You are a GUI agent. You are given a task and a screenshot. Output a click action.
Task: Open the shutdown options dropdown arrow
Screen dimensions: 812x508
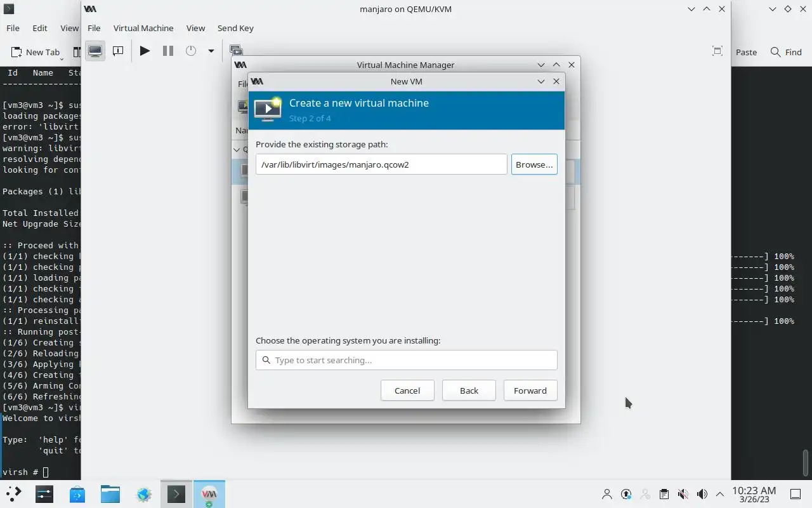211,51
